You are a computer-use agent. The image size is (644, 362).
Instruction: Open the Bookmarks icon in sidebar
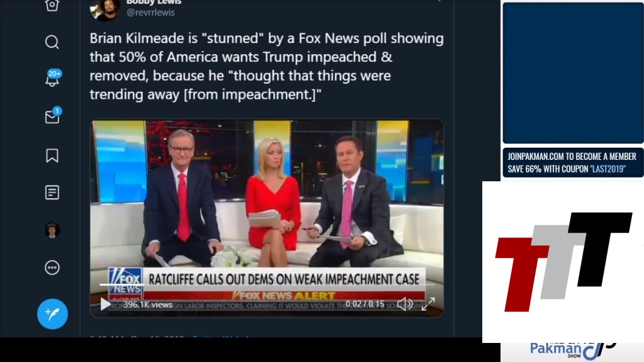click(x=52, y=155)
